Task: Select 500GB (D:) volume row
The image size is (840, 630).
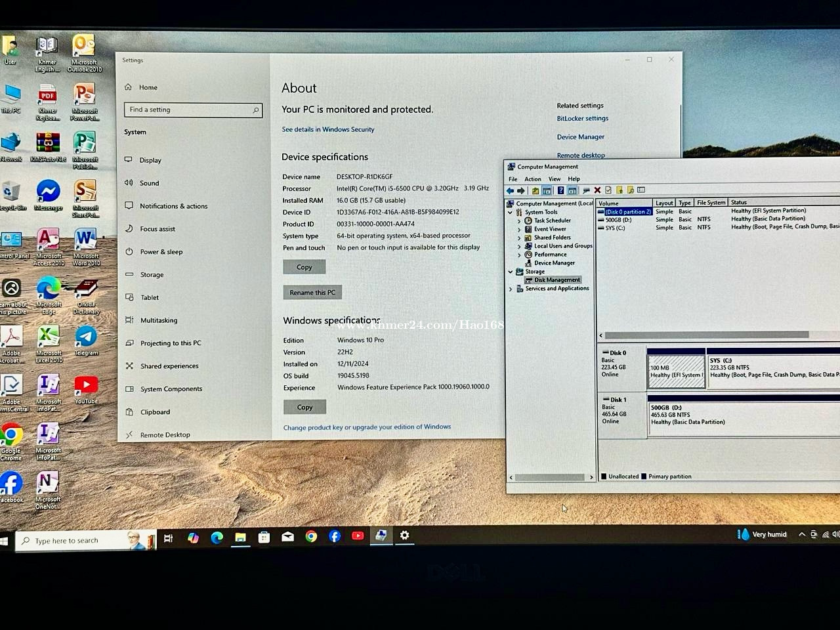Action: pyautogui.click(x=618, y=220)
